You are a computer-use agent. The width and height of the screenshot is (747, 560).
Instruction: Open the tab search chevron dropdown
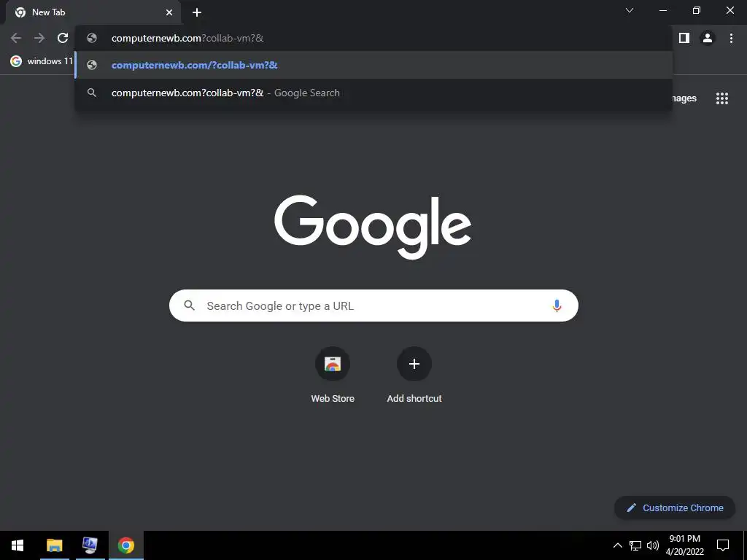(630, 10)
